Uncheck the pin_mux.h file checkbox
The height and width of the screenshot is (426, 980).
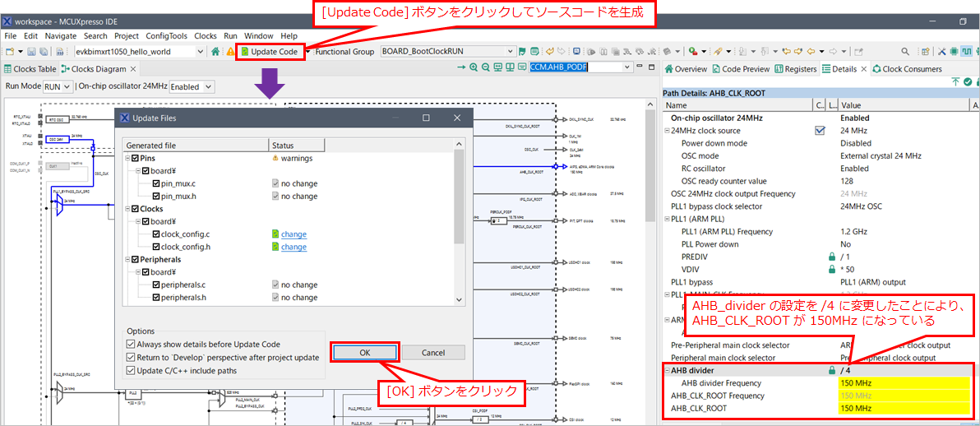(x=156, y=197)
